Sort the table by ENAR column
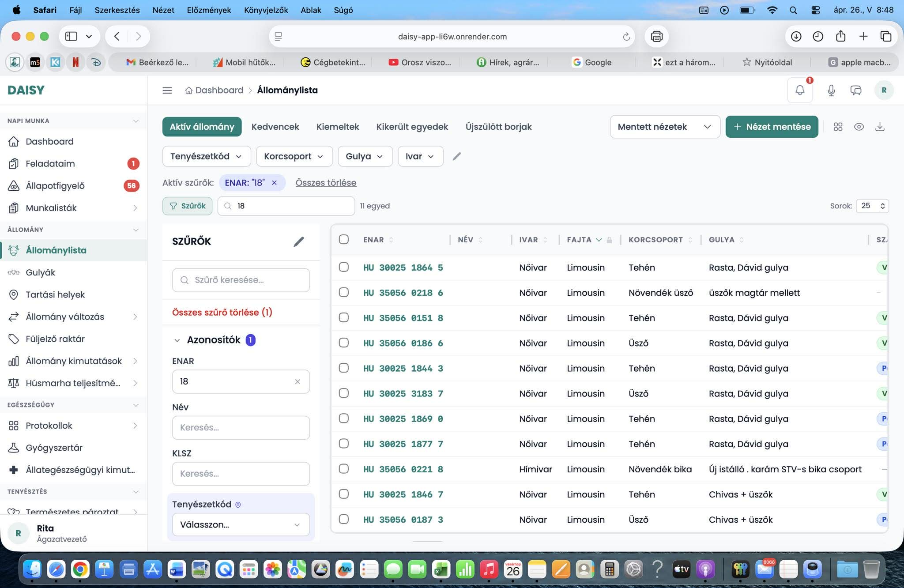The image size is (904, 588). 378,240
